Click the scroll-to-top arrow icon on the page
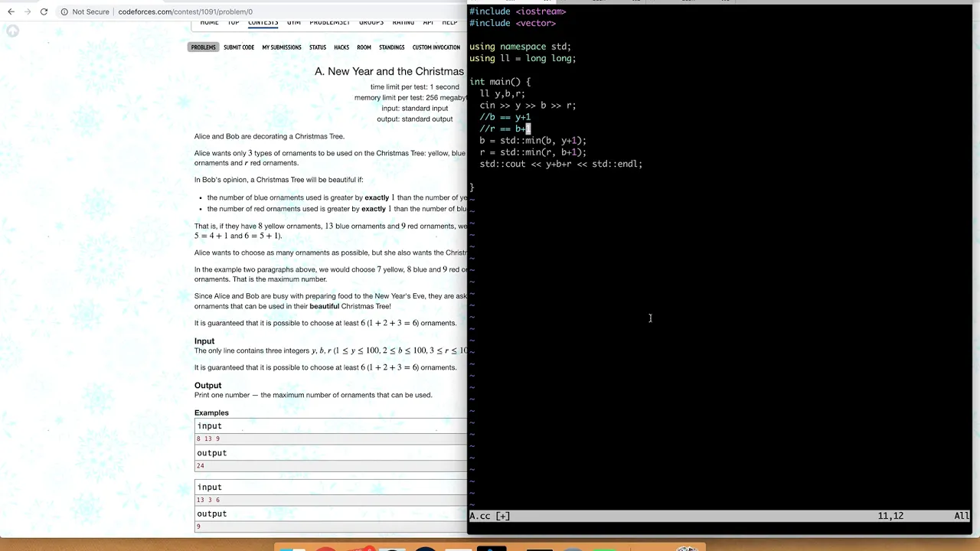 coord(12,31)
